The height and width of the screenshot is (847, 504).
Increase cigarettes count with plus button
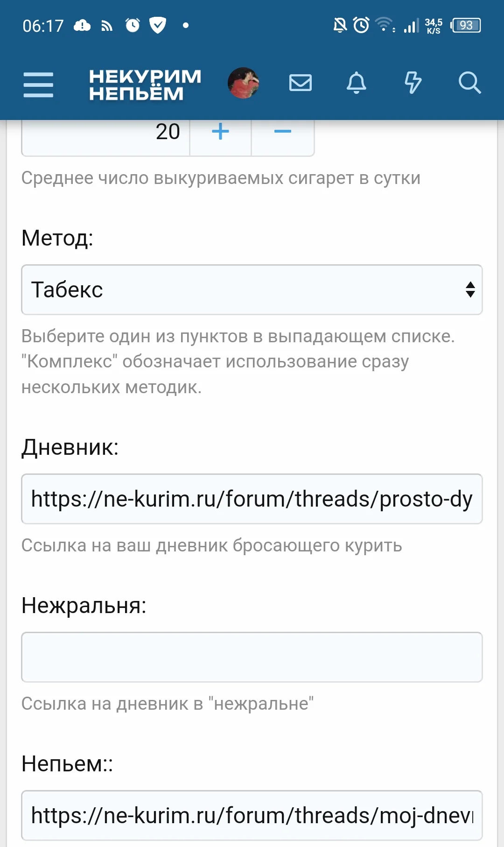coord(220,132)
